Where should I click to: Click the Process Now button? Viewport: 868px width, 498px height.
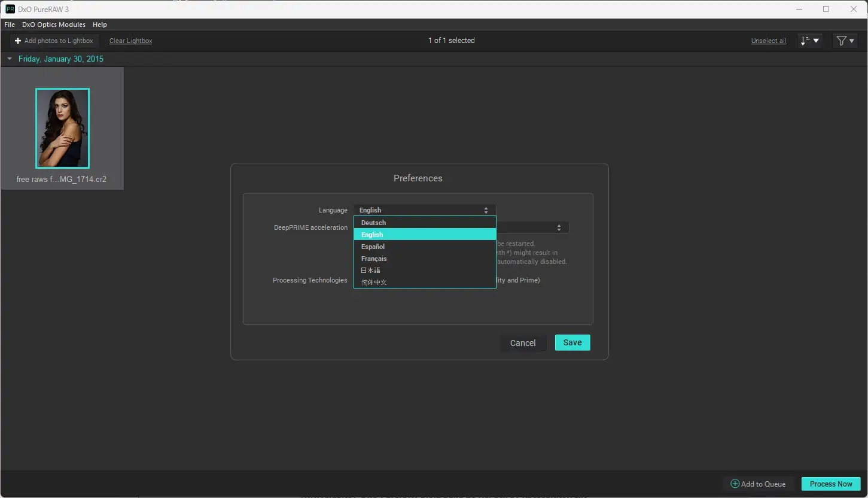(x=831, y=484)
